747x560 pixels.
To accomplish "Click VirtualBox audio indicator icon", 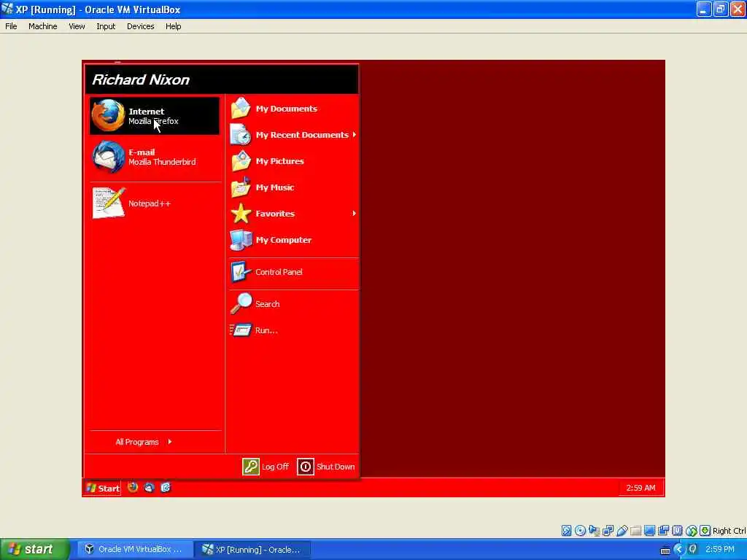I will click(x=594, y=531).
